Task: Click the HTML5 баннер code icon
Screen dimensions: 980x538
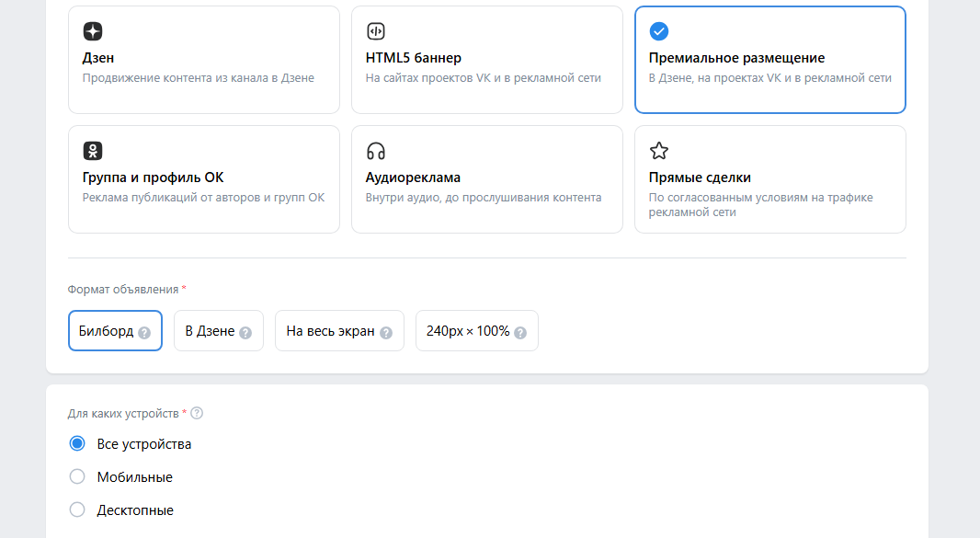Action: (376, 31)
